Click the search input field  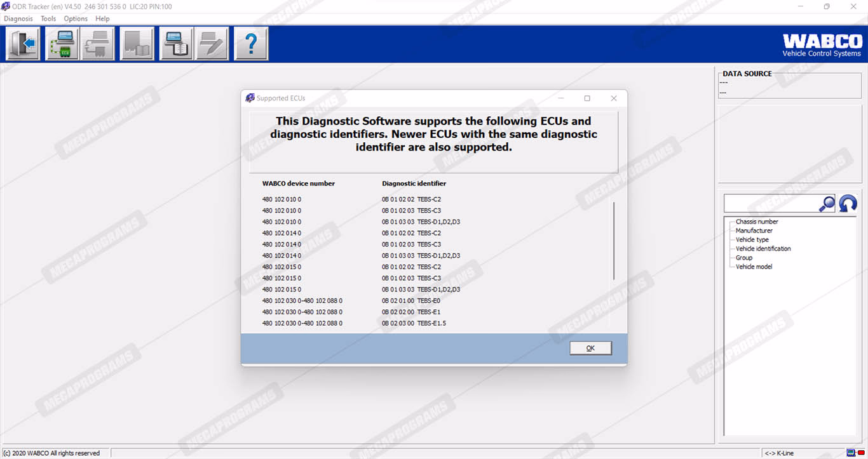click(x=770, y=204)
